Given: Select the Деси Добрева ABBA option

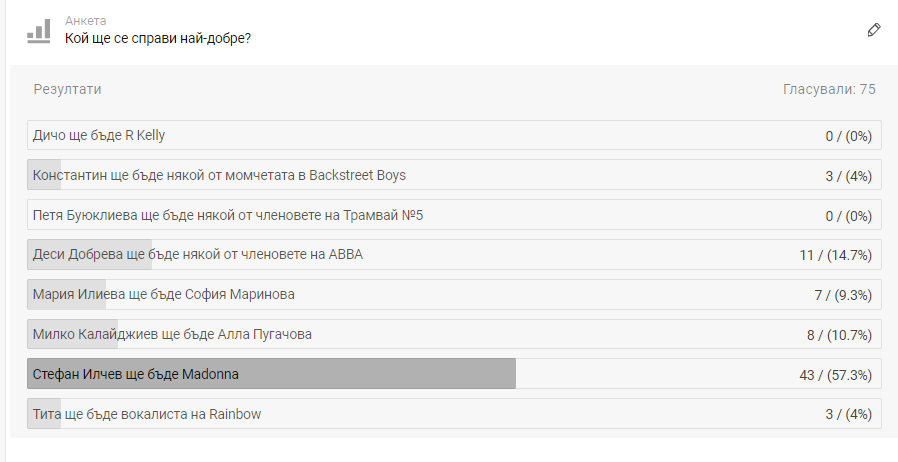Looking at the screenshot, I should [x=454, y=254].
